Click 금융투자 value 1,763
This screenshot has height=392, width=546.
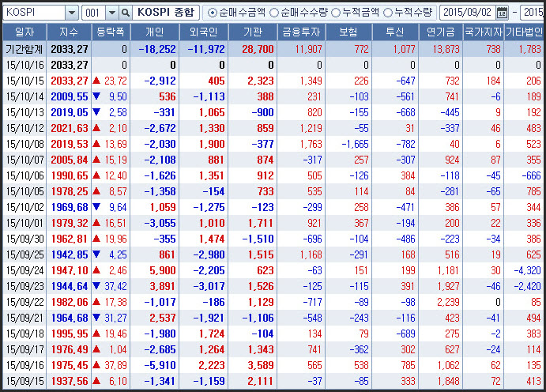(311, 144)
